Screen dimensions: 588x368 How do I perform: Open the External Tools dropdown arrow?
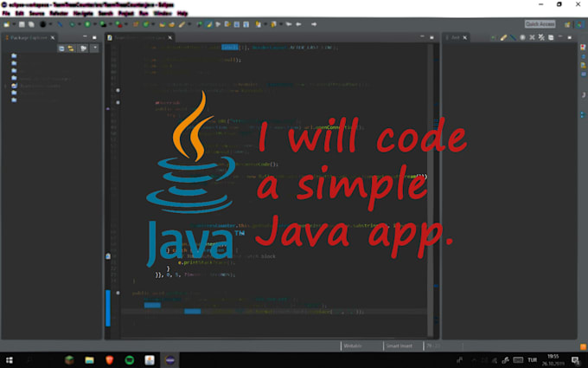(x=126, y=24)
